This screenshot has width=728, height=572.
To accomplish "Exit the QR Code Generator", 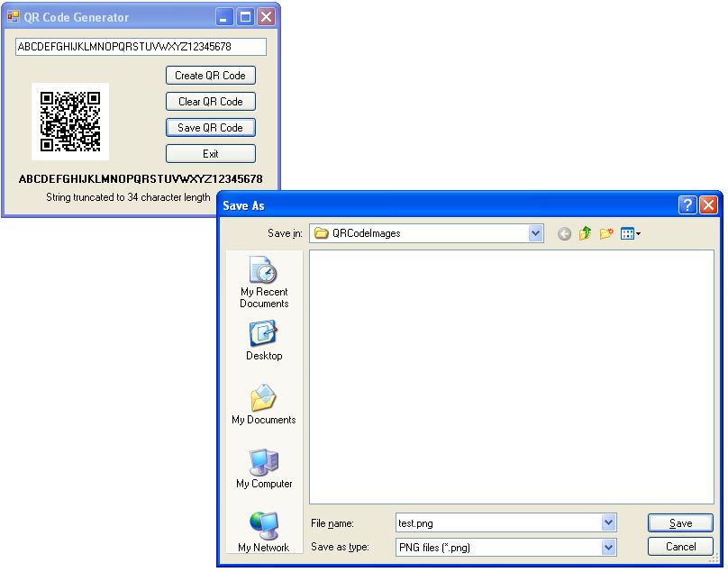I will click(x=210, y=154).
